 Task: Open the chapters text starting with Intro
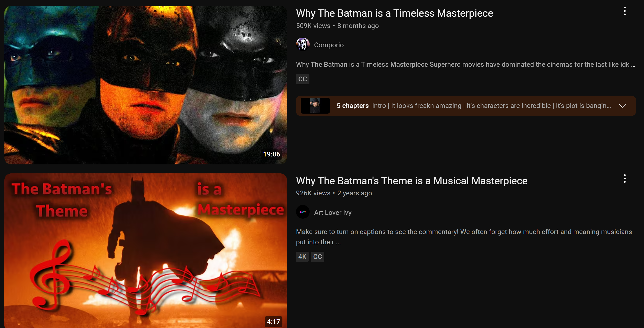491,106
